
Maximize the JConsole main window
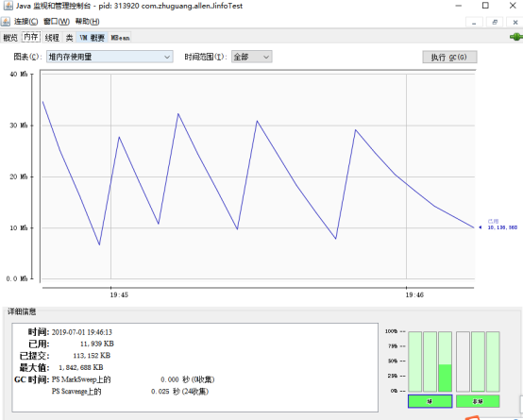click(x=485, y=6)
